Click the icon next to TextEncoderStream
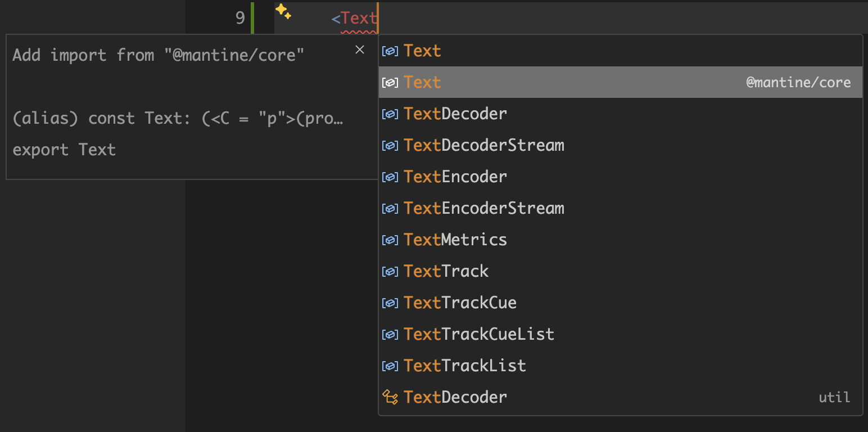This screenshot has height=432, width=868. click(389, 209)
